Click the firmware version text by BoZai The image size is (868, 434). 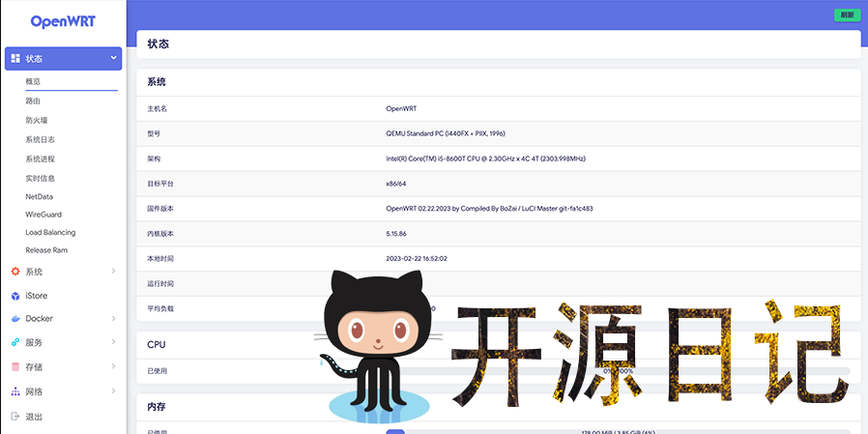[489, 209]
